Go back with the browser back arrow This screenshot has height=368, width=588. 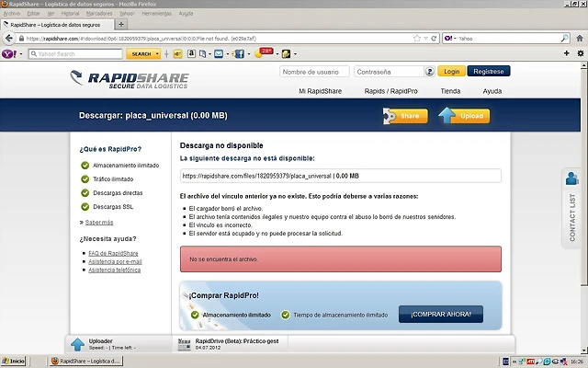9,39
